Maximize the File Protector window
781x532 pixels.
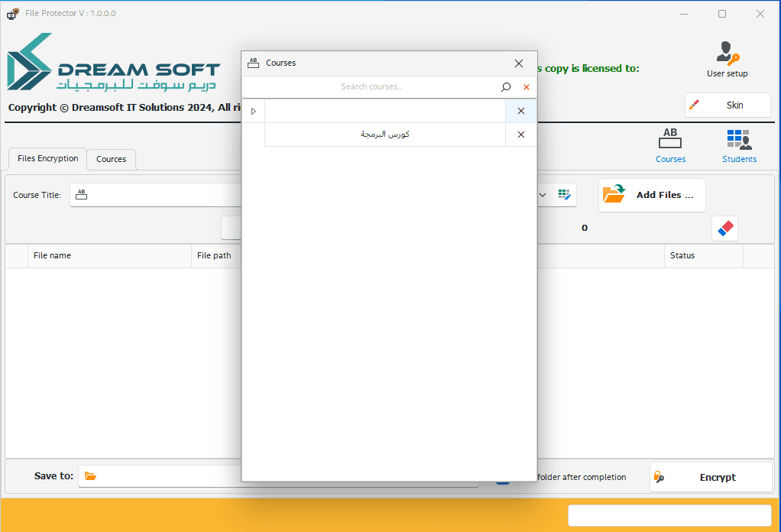(722, 14)
